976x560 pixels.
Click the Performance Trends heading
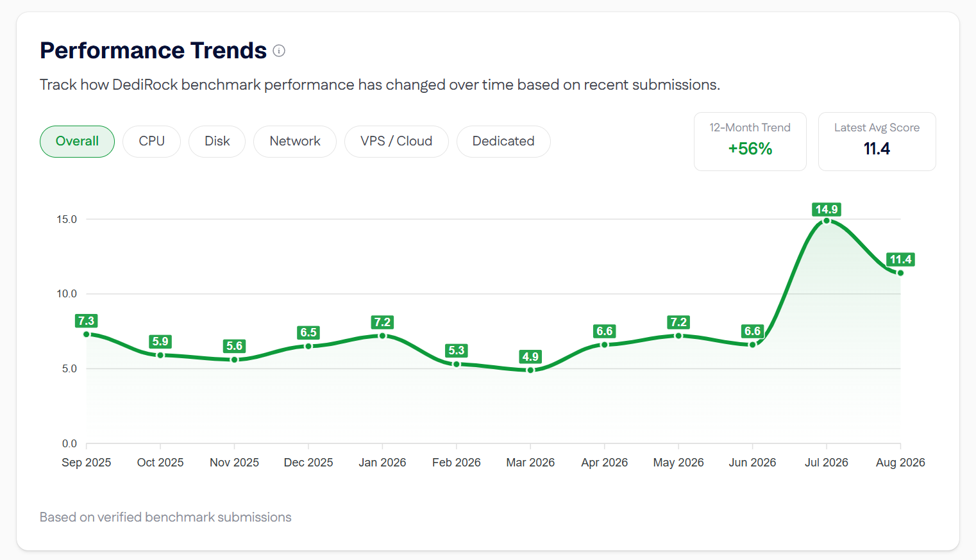pyautogui.click(x=153, y=51)
